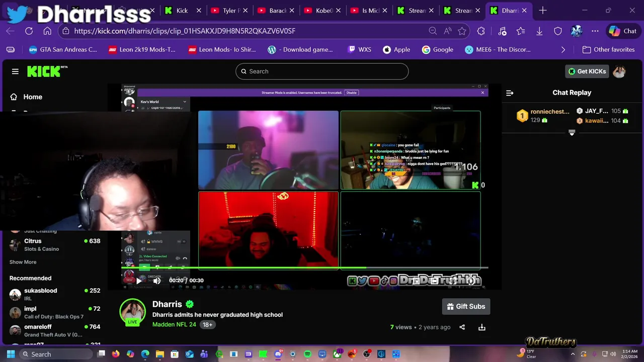Add page to favorites star

(462, 31)
